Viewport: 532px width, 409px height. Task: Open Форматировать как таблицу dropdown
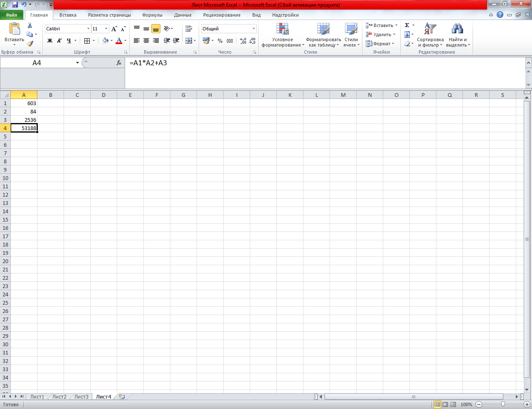pos(324,35)
